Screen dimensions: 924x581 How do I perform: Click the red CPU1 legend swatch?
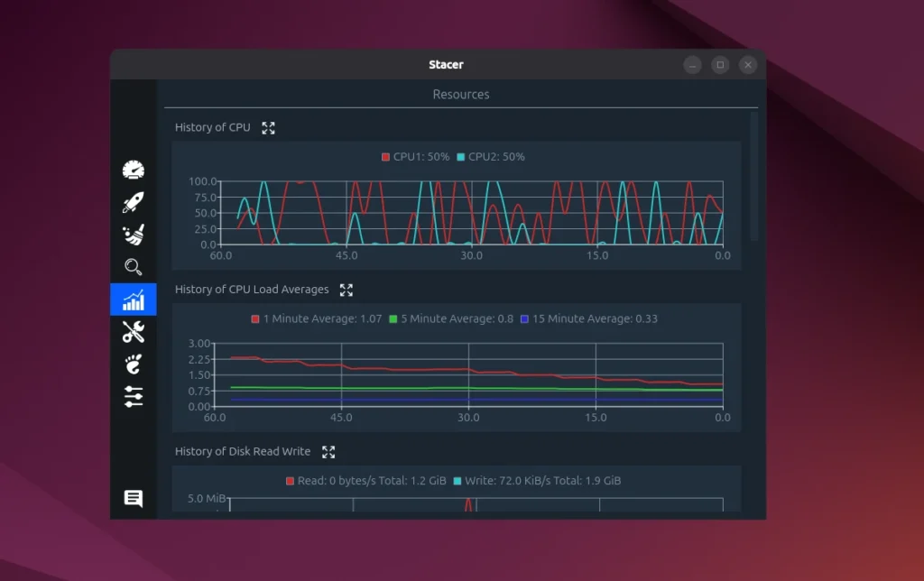click(386, 157)
